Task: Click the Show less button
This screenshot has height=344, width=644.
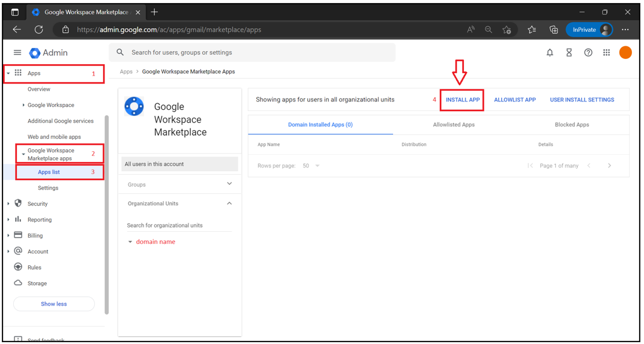Action: pos(54,304)
